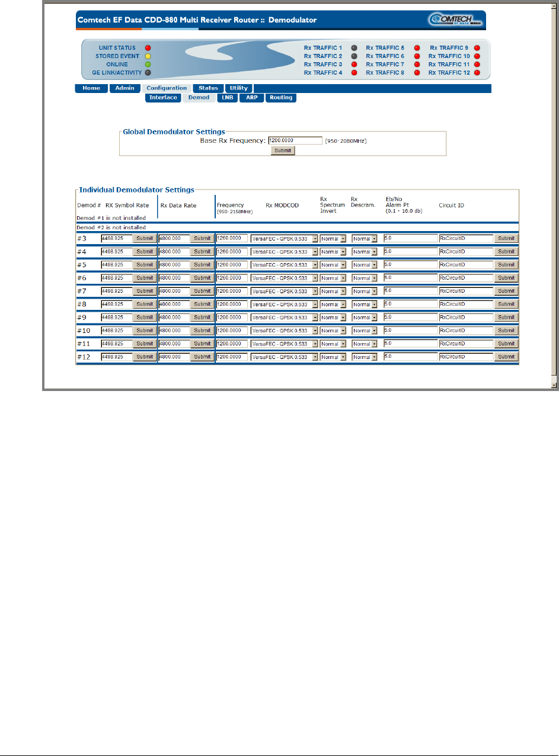Open Rx MODCOD dropdown for demod #3
The image size is (559, 756).
283,239
